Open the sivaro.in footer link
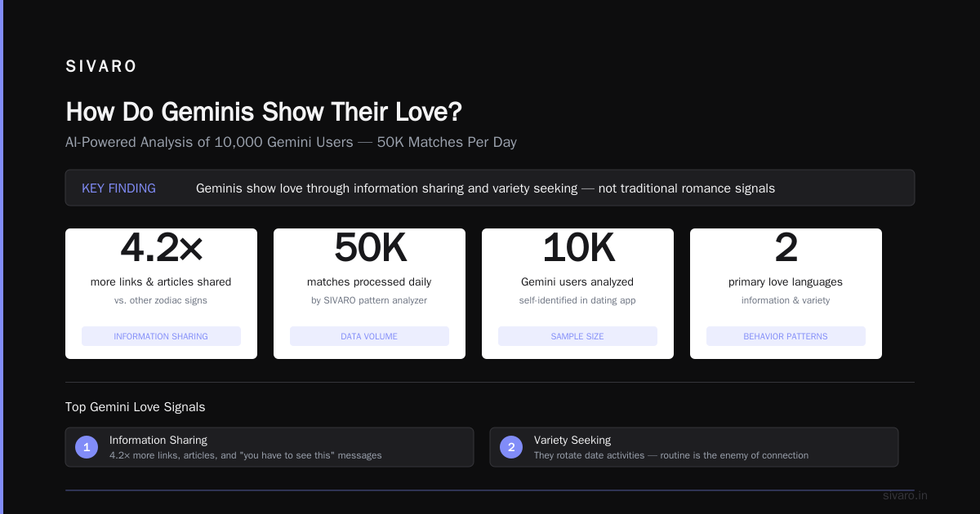The height and width of the screenshot is (514, 980). point(905,495)
